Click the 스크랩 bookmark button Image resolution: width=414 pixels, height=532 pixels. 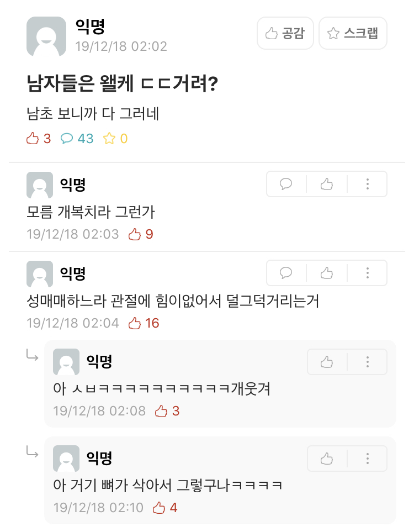coord(353,33)
